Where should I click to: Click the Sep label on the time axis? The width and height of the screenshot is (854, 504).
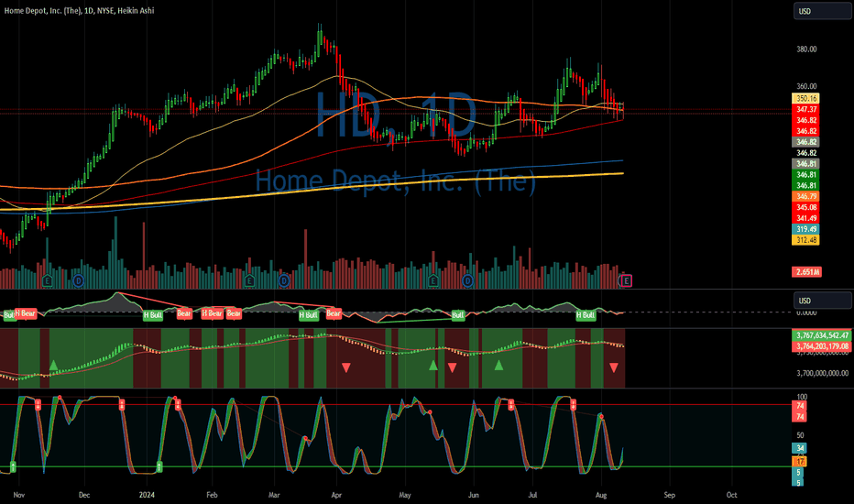(670, 495)
